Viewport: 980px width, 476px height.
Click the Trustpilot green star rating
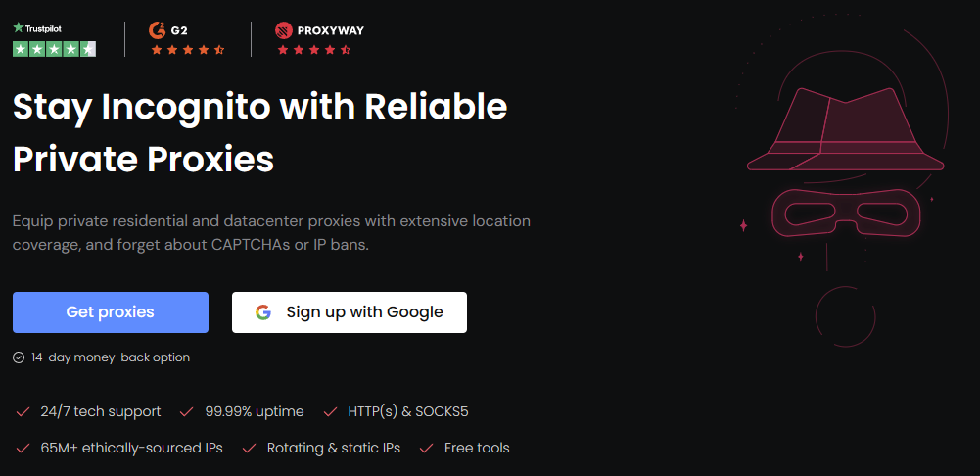[x=54, y=49]
